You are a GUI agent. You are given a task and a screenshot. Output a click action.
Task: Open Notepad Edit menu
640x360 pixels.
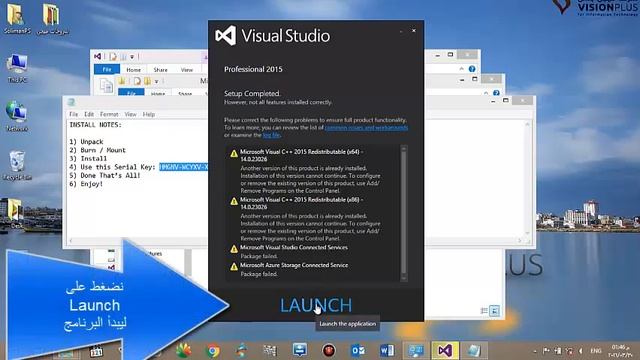(x=89, y=114)
